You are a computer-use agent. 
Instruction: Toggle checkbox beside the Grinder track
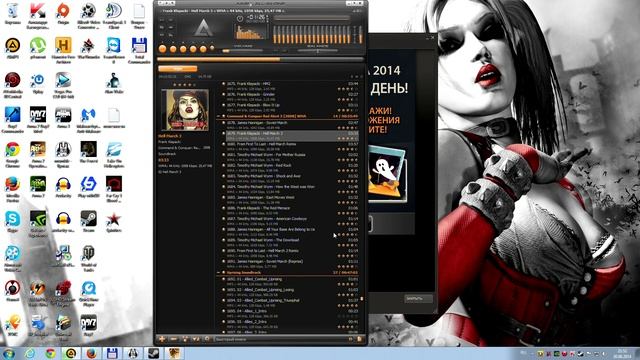tap(224, 94)
